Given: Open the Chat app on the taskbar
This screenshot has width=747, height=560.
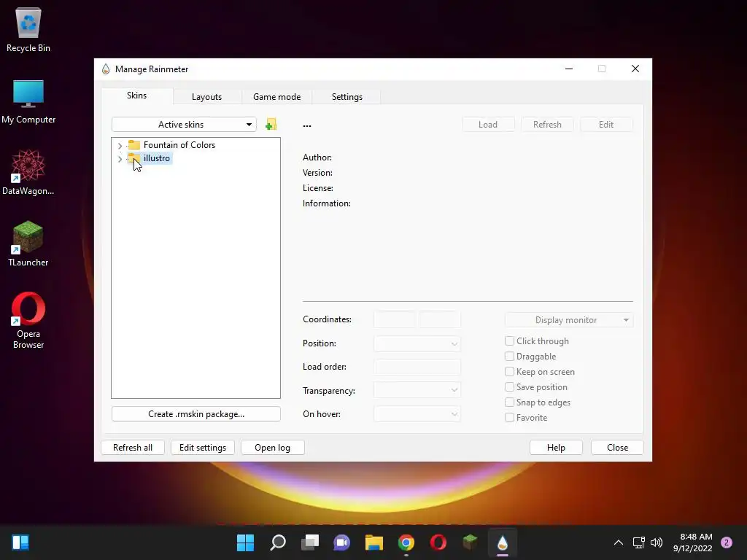Looking at the screenshot, I should pos(341,542).
